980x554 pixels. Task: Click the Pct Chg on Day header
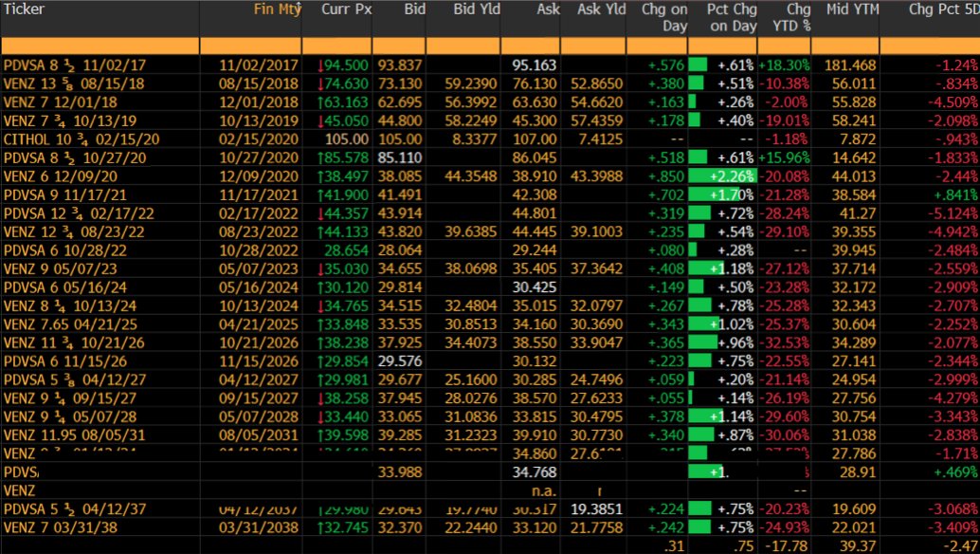[732, 17]
